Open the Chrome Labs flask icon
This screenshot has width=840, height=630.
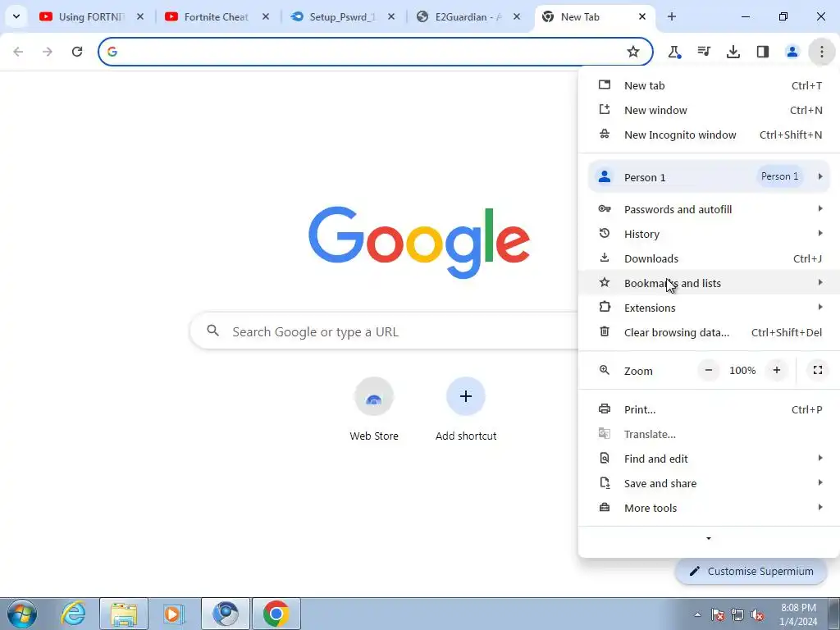[674, 52]
